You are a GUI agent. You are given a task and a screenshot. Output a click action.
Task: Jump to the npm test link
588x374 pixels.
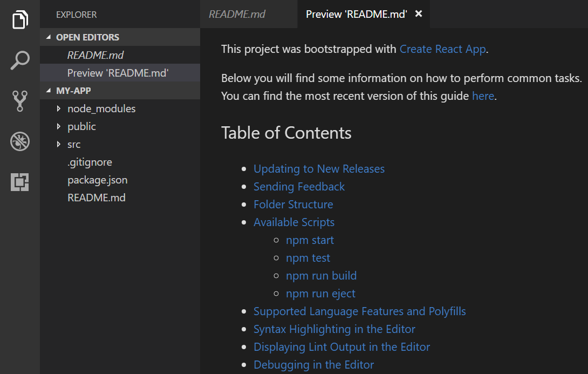point(308,258)
